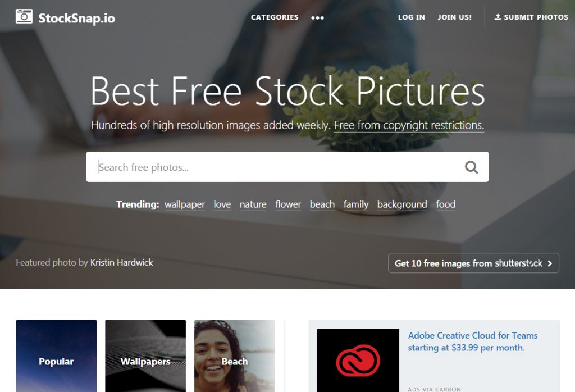Open the Free from copyright restrictions link
The image size is (575, 392).
click(x=409, y=125)
